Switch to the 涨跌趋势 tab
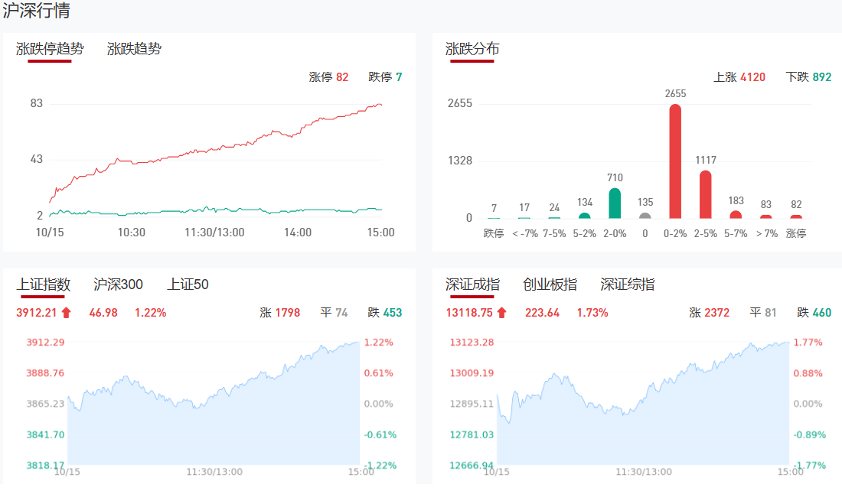 (134, 49)
